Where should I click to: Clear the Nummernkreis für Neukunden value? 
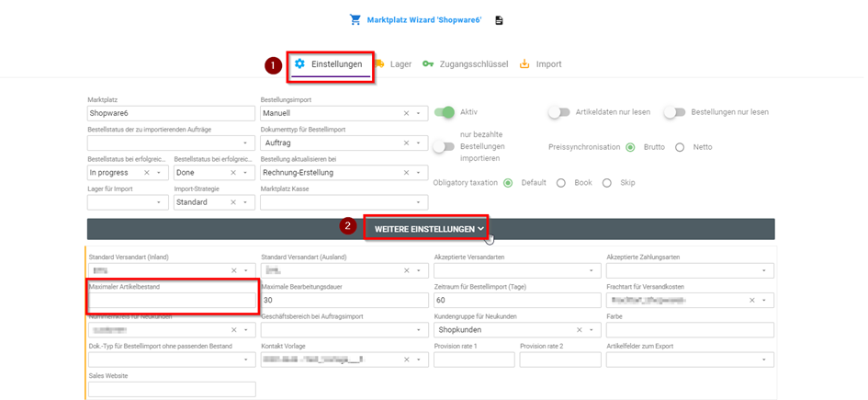[x=233, y=330]
